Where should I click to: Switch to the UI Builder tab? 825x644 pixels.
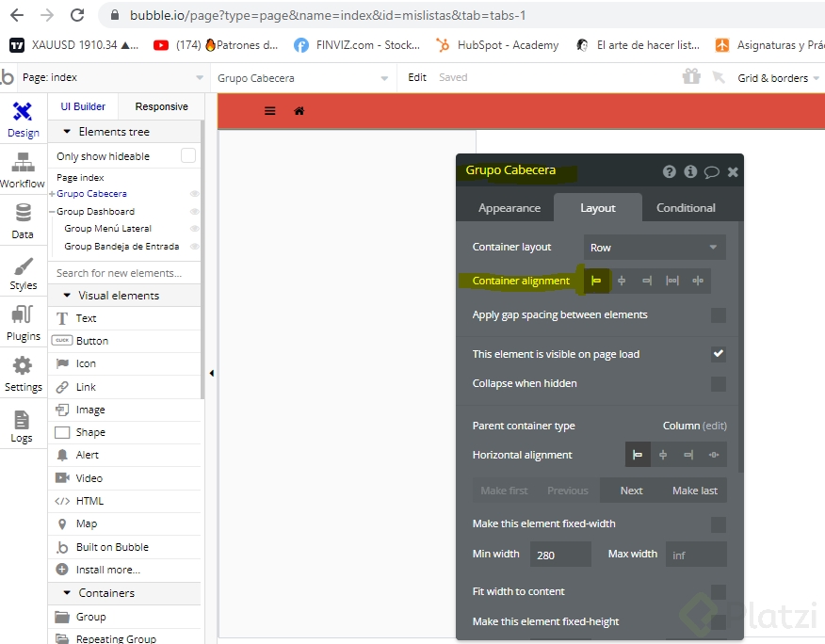click(x=83, y=106)
